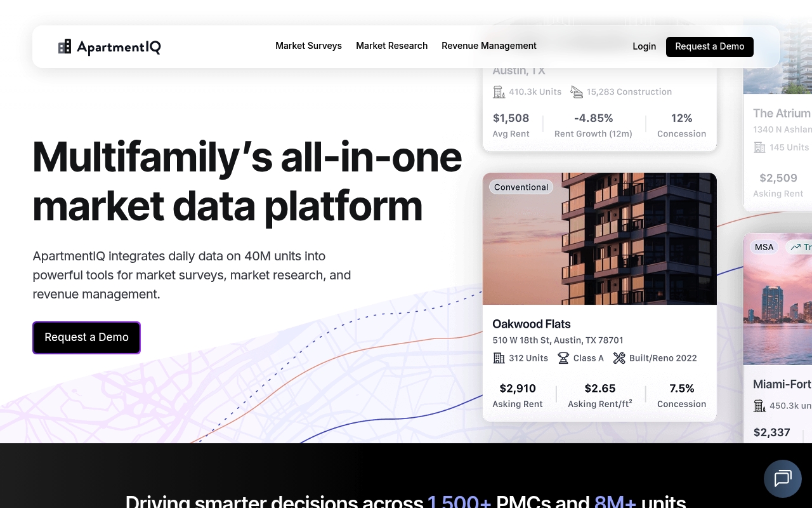Click the ApartmentIQ wordmark
Image resolution: width=812 pixels, height=508 pixels.
(119, 47)
